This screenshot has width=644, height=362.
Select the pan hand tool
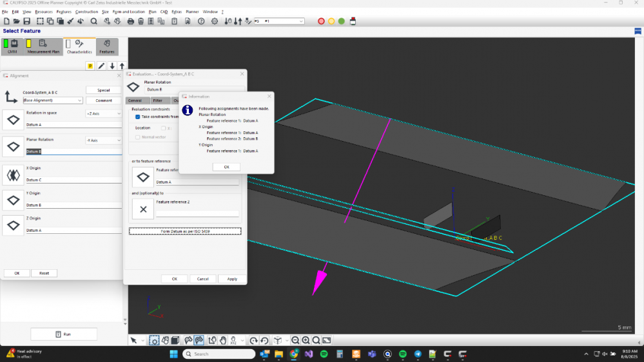click(223, 340)
